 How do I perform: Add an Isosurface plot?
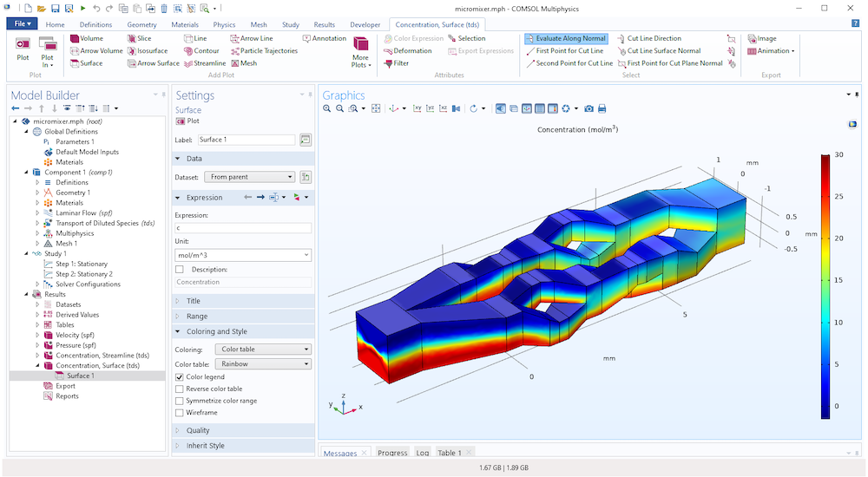point(148,50)
